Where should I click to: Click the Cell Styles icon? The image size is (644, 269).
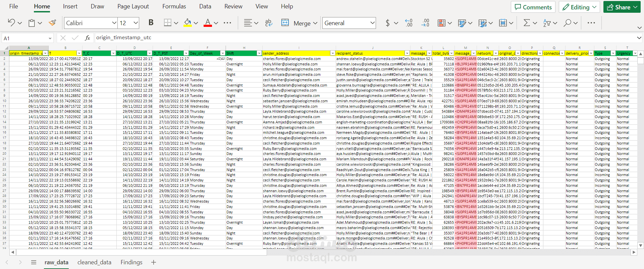tap(482, 23)
